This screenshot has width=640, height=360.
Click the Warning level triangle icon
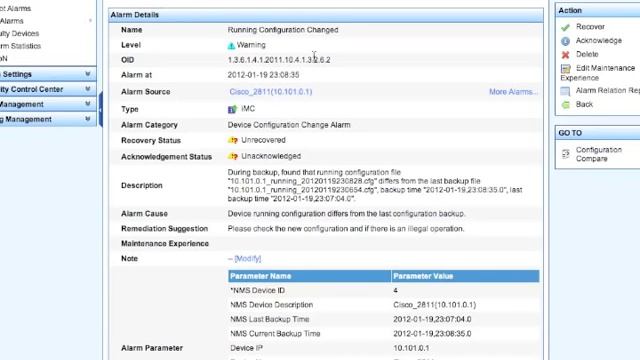[231, 46]
